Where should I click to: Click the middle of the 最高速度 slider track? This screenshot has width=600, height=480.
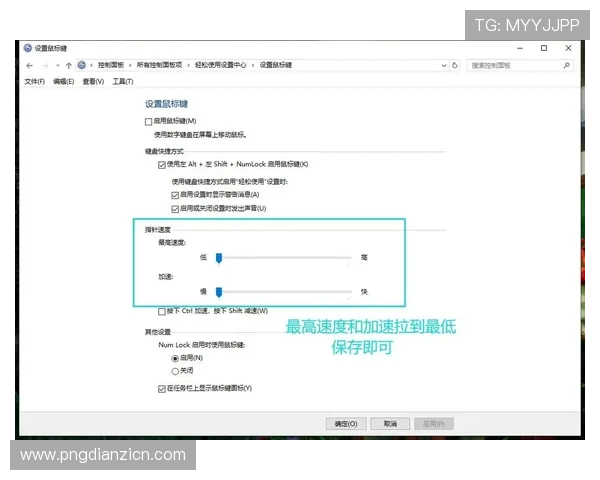pyautogui.click(x=284, y=258)
